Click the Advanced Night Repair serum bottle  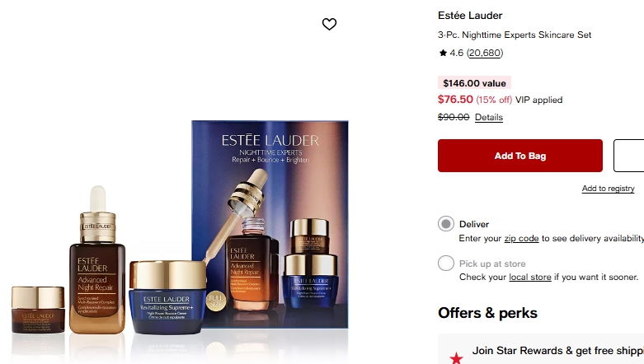click(x=97, y=259)
